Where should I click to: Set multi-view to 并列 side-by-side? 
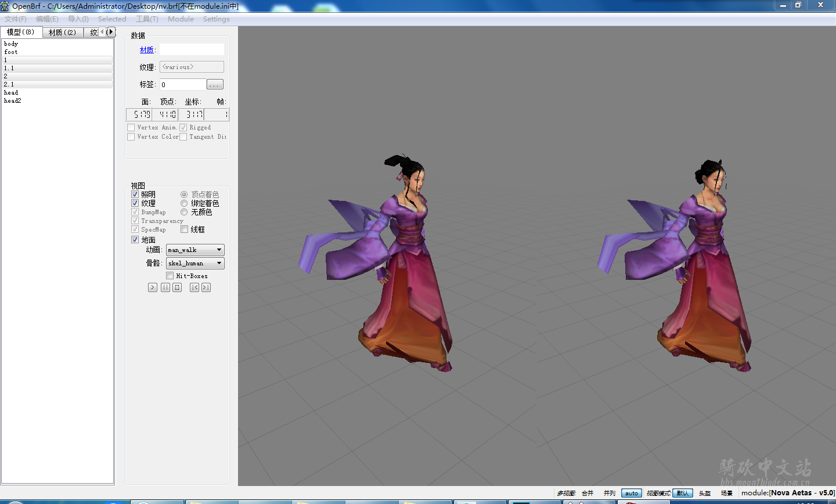(609, 493)
